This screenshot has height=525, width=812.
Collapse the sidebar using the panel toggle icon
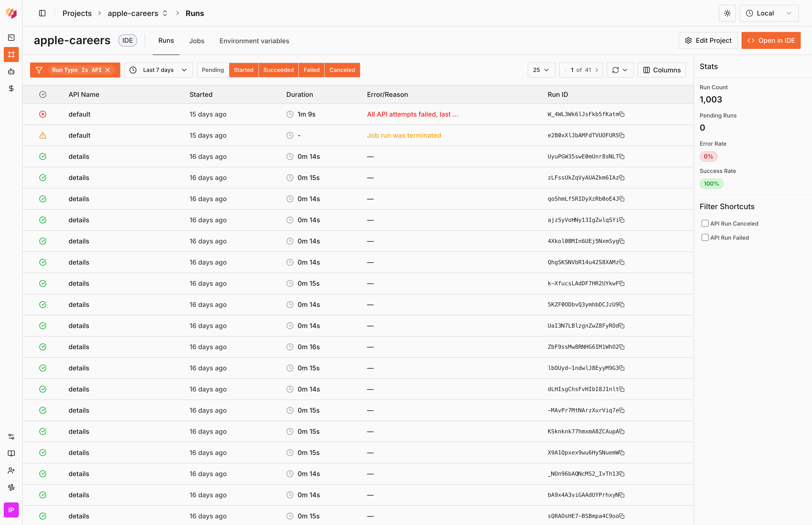click(x=43, y=13)
